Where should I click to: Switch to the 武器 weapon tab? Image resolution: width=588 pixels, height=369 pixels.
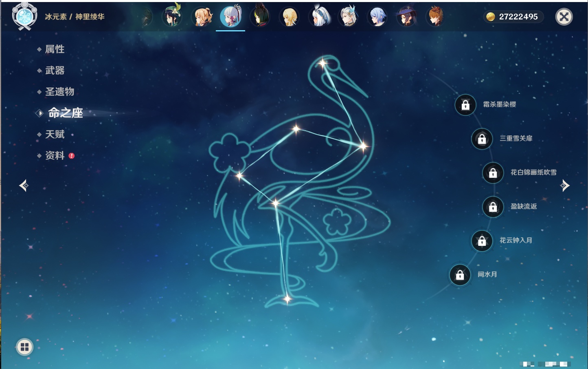coord(55,71)
